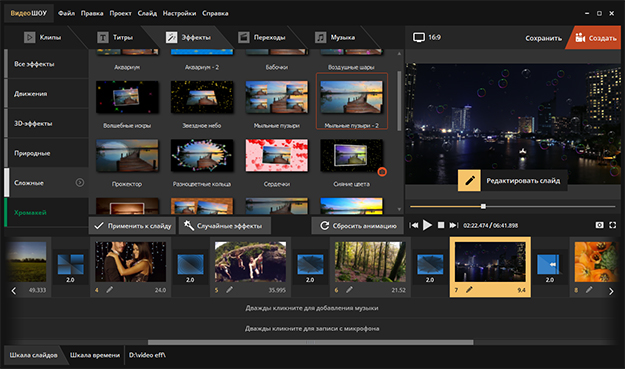Viewport: 625px width, 369px height.
Task: Expand the Сложные category arrow
Action: 80,183
